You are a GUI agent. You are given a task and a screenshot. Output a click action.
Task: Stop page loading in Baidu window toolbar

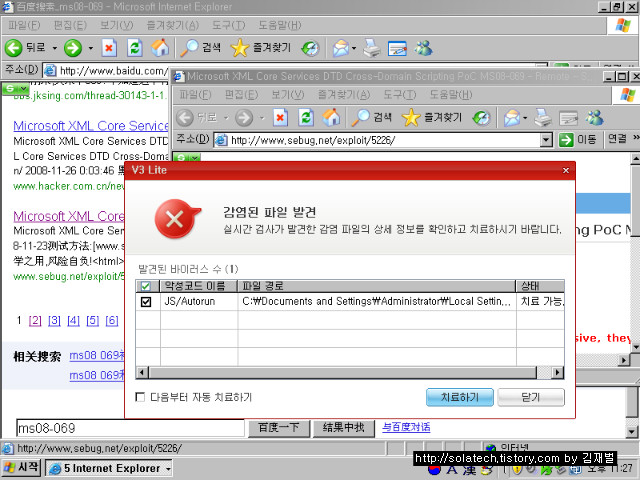[x=109, y=48]
